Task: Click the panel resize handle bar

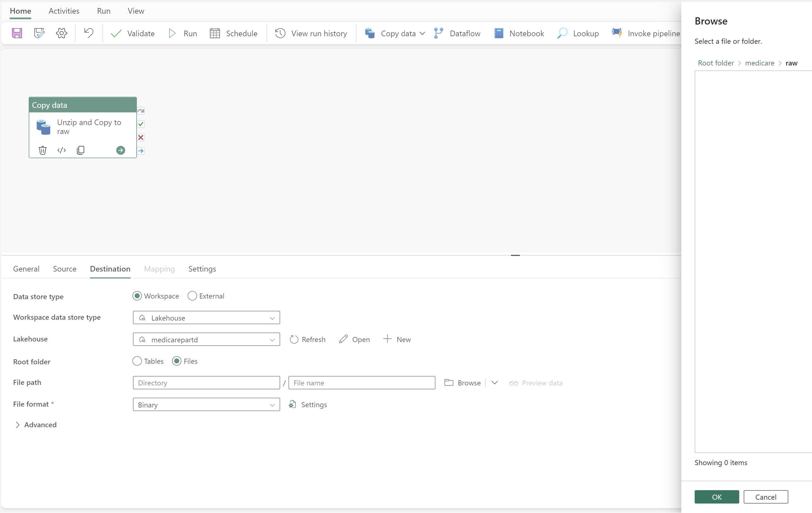Action: point(515,255)
